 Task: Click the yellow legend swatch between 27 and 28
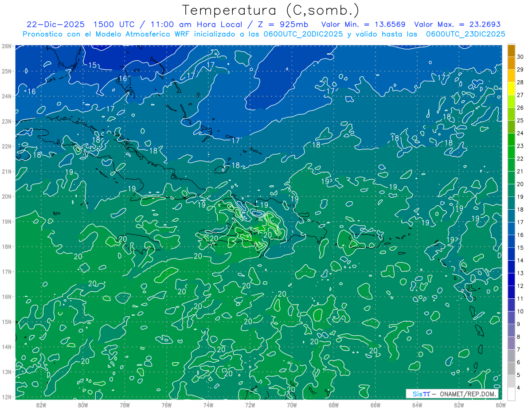coord(512,88)
